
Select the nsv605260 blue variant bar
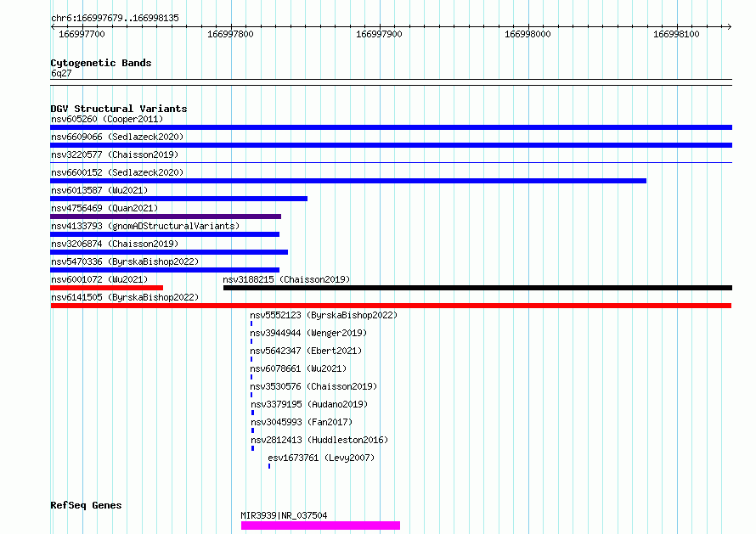pos(391,127)
